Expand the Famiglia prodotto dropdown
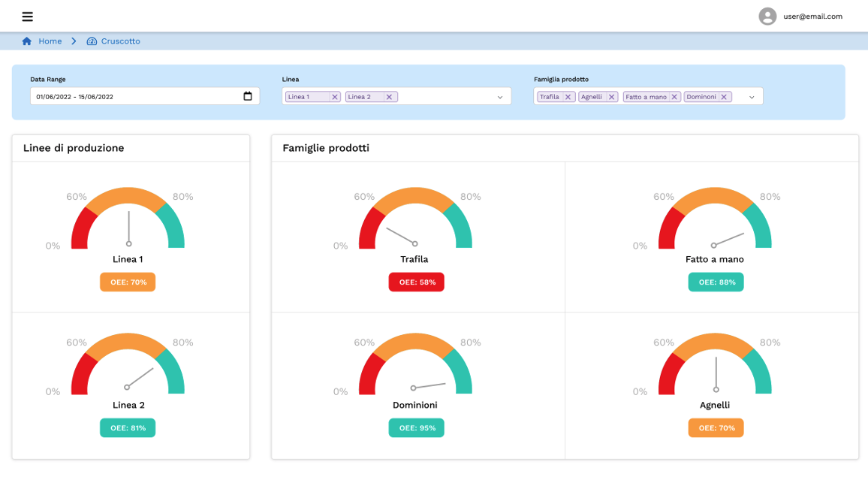This screenshot has height=486, width=868. [x=752, y=97]
